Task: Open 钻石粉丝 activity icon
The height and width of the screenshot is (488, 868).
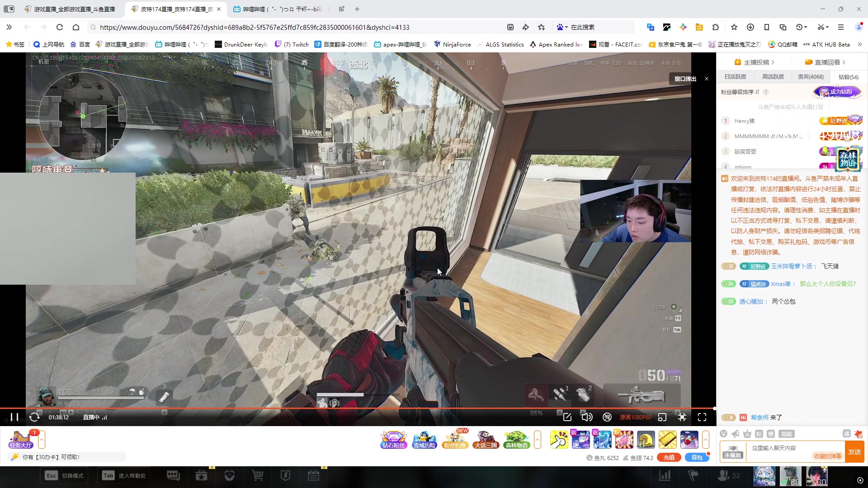Action: coord(394,439)
